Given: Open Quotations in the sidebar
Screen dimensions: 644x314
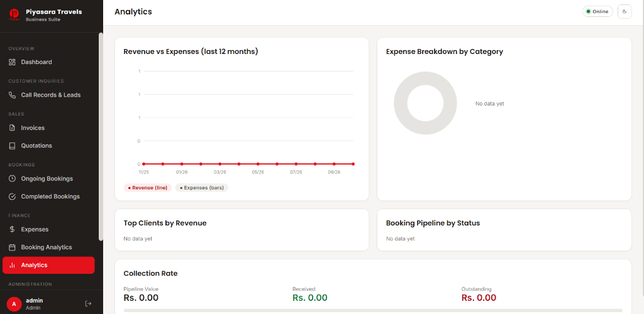Looking at the screenshot, I should click(x=48, y=146).
